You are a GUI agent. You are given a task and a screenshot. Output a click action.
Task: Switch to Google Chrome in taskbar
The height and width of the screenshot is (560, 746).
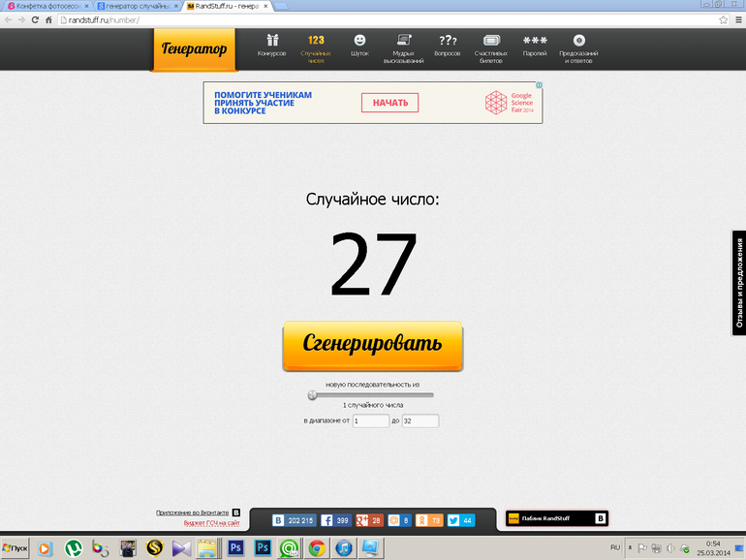coord(317,548)
